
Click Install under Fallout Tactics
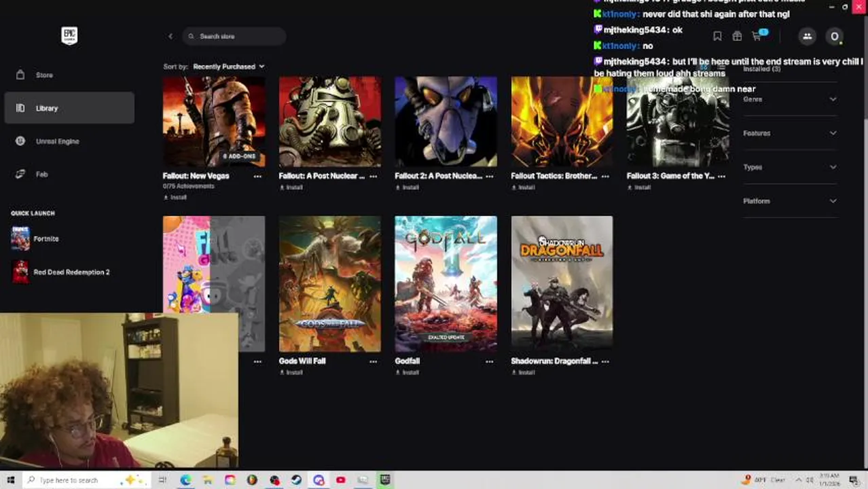pos(524,187)
